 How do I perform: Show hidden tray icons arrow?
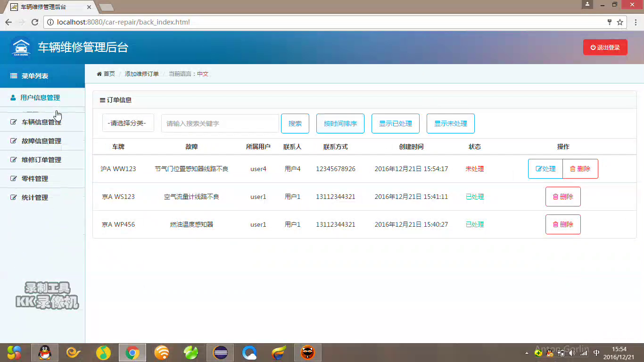527,353
